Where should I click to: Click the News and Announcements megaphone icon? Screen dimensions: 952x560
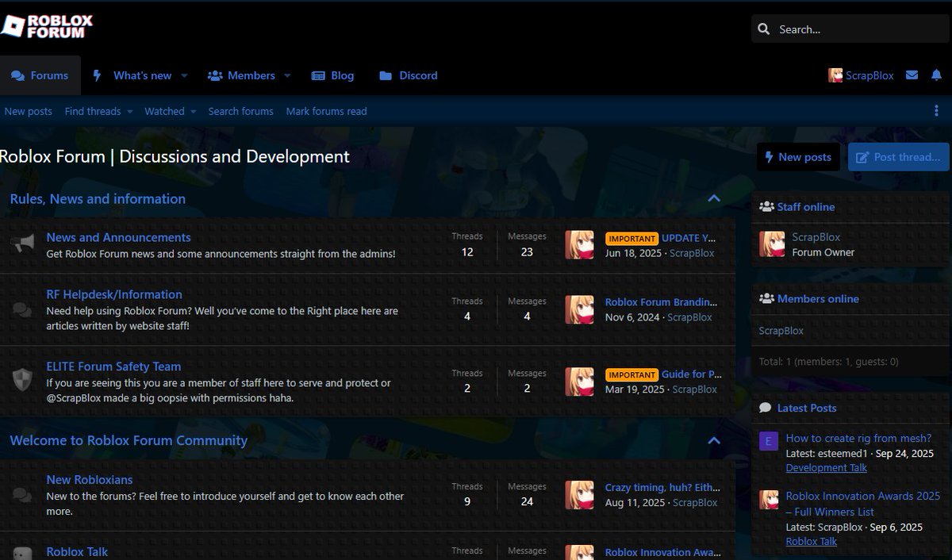[23, 244]
